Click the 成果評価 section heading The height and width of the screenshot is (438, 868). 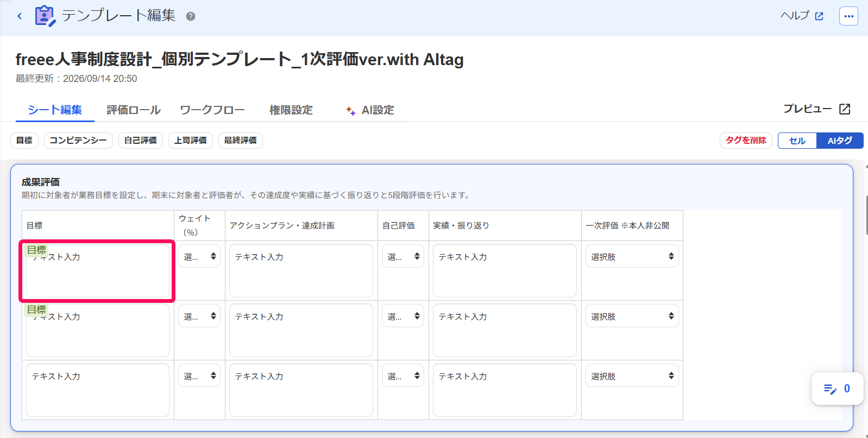(x=41, y=182)
